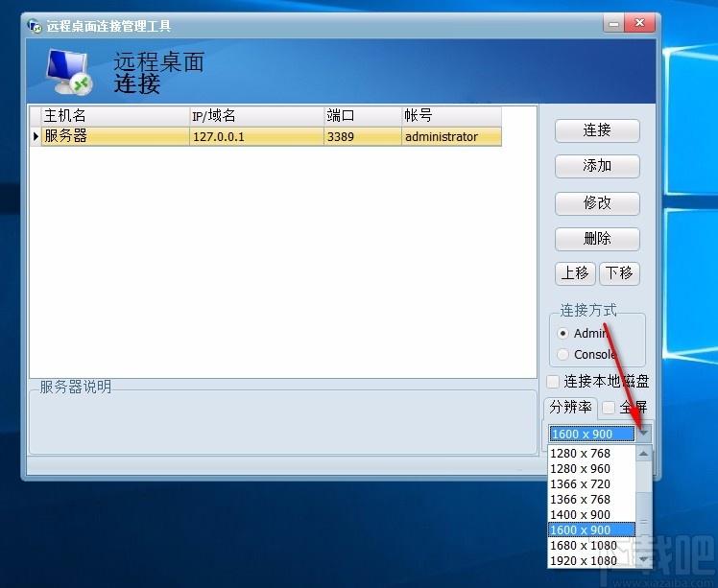Select 1280 x 960 in the list
718x588 pixels.
tap(580, 468)
